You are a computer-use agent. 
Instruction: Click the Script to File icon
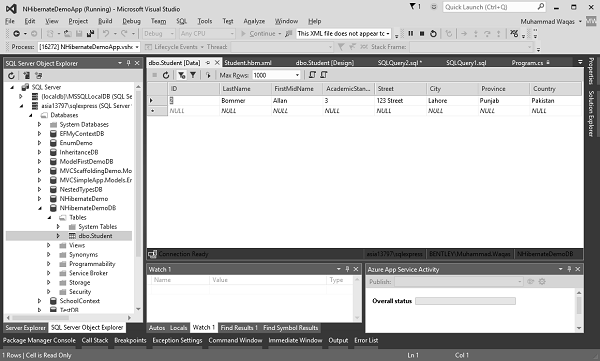[x=324, y=75]
